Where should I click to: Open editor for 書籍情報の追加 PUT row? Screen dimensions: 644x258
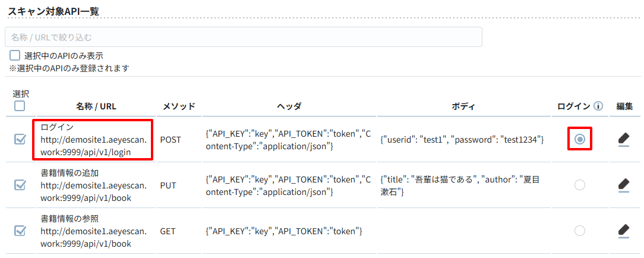click(623, 185)
